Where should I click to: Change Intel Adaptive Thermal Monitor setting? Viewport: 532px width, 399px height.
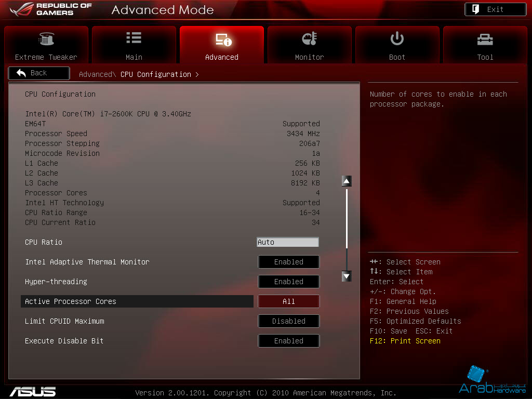point(289,262)
